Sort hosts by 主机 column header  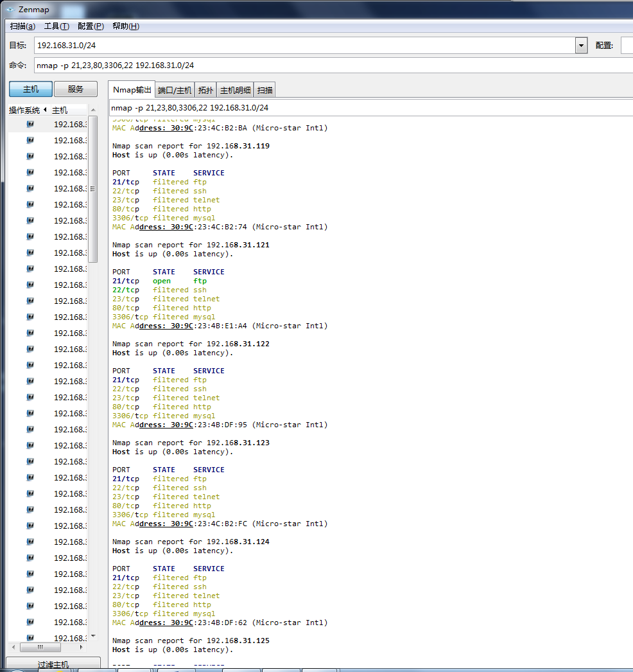click(69, 110)
